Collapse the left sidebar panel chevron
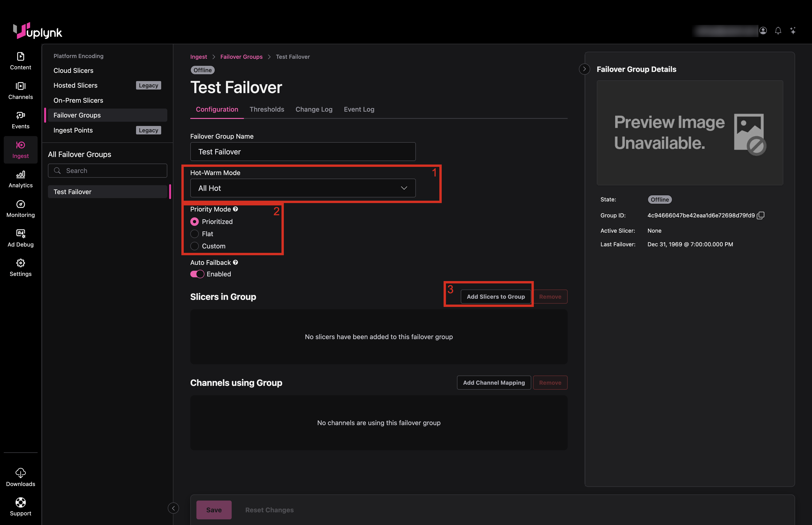 point(173,508)
